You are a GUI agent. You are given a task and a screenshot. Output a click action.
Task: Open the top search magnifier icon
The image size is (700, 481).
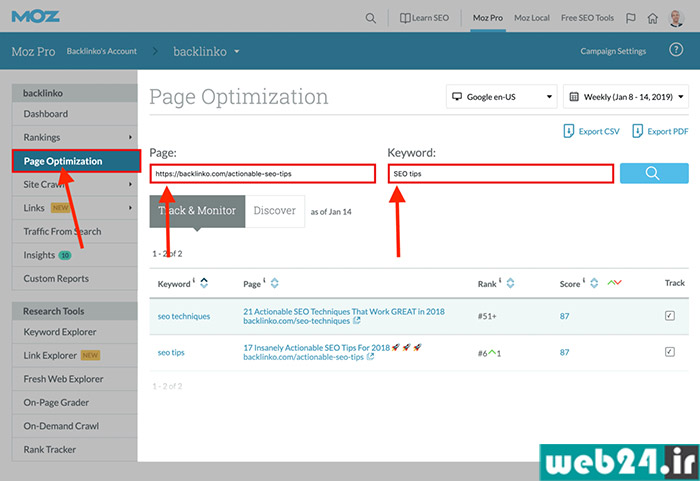(371, 18)
